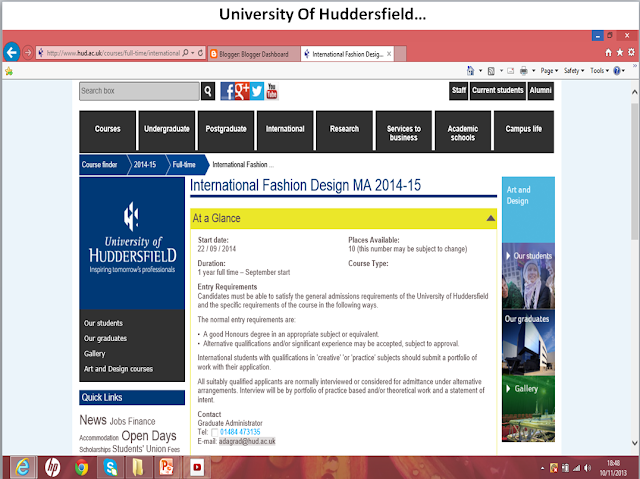640x479 pixels.
Task: Click the volume speaker tray icon
Action: [x=587, y=468]
